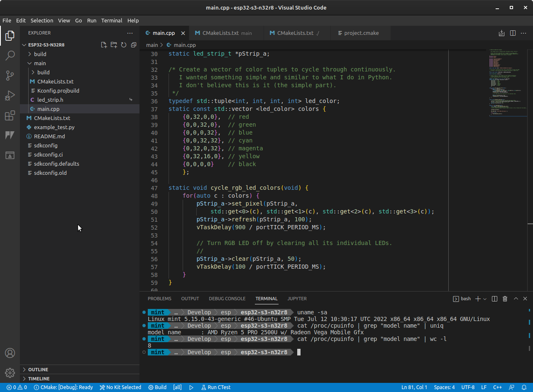Image resolution: width=533 pixels, height=392 pixels.
Task: Click CMake: [Debug]: Ready status item
Action: [x=63, y=387]
